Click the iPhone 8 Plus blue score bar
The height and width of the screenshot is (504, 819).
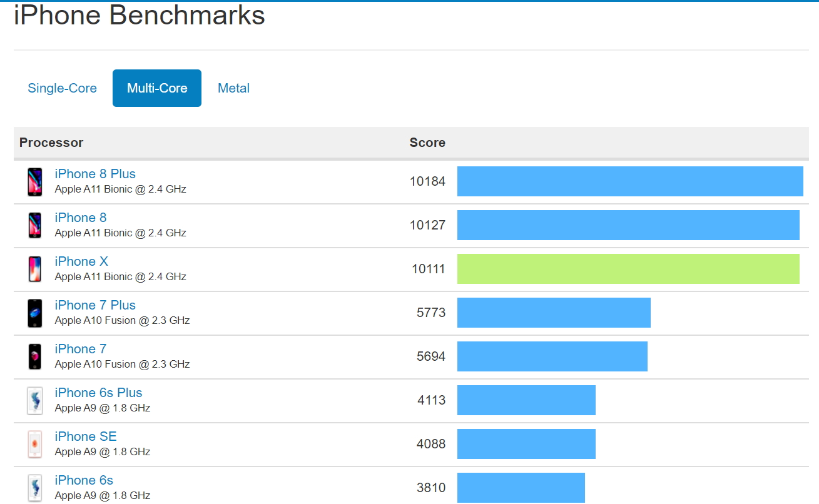point(630,181)
